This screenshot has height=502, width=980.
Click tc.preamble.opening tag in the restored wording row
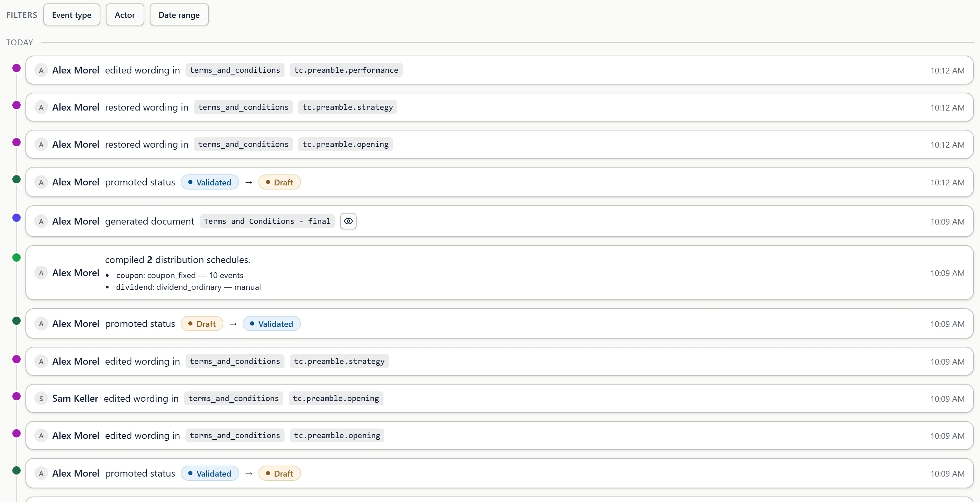tap(345, 145)
